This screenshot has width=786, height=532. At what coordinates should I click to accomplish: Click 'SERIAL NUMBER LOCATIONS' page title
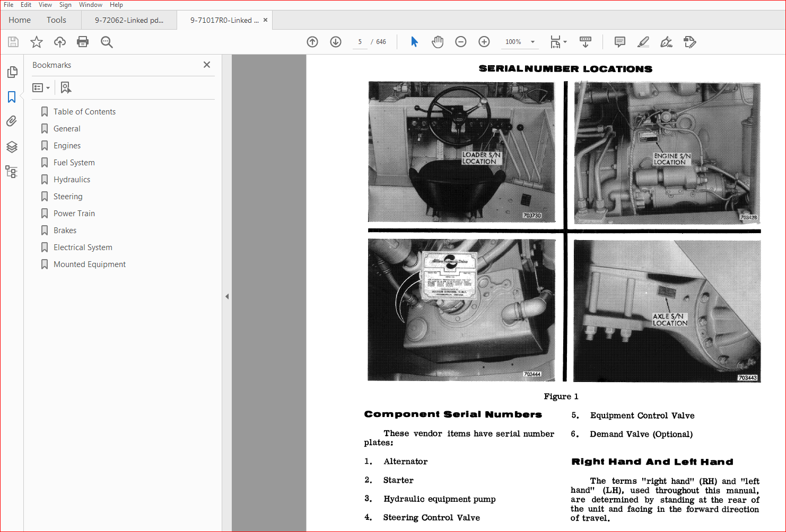565,69
